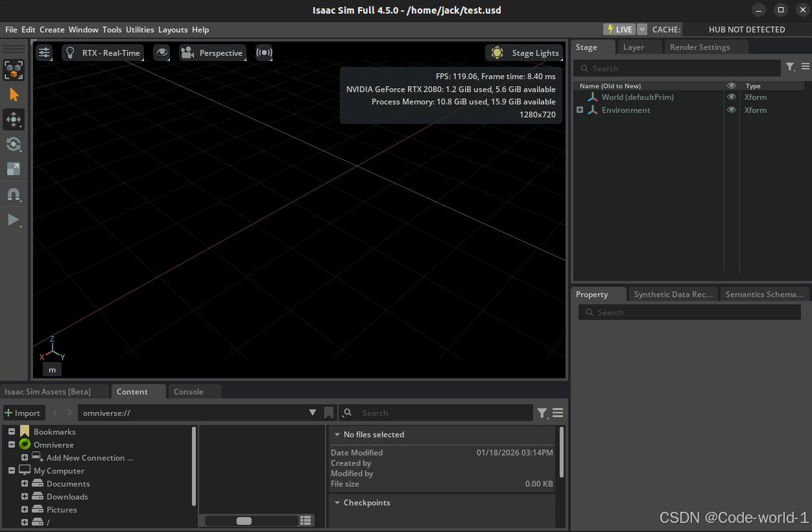812x532 pixels.
Task: Toggle visibility of Environment prim
Action: tap(732, 110)
